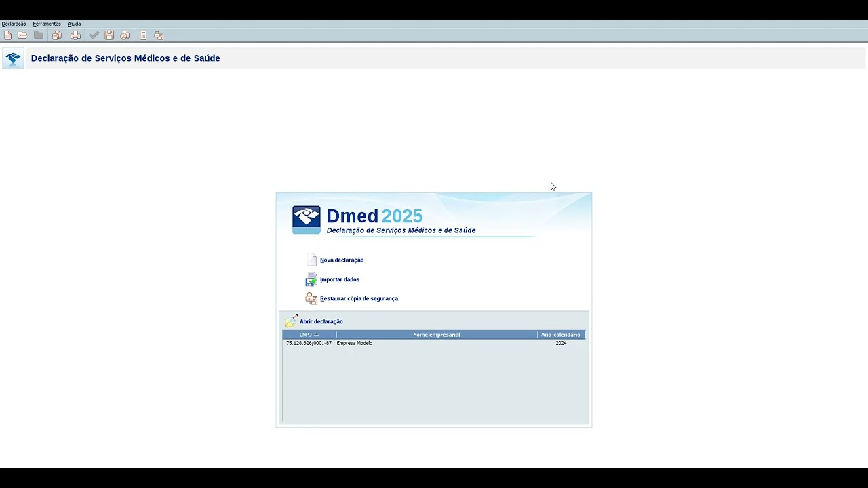The width and height of the screenshot is (868, 488).
Task: Click the Ano-calendário column header
Action: click(561, 335)
